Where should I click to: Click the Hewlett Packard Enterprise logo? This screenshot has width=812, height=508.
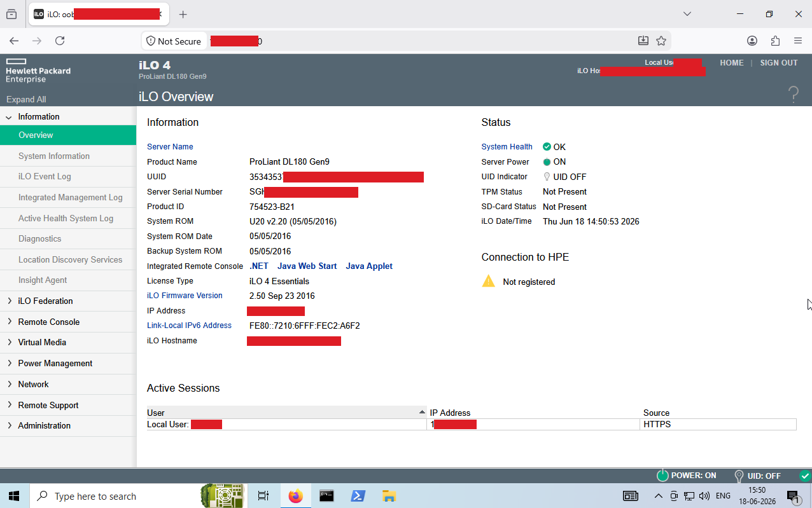(38, 71)
